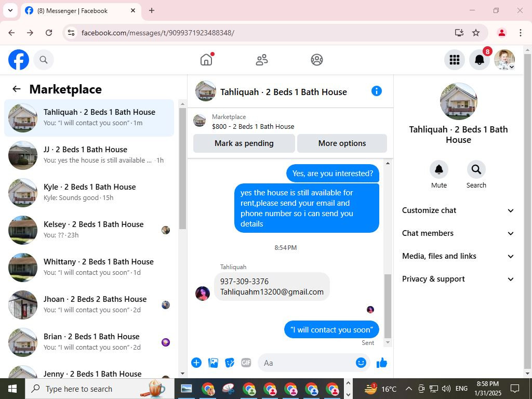Click the chat messages scrollbar thumb
This screenshot has height=399, width=532.
click(x=388, y=306)
